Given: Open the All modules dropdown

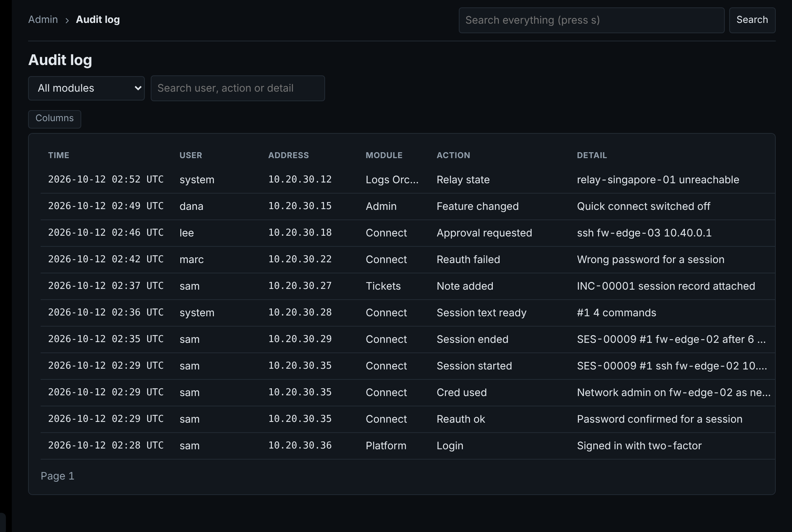Looking at the screenshot, I should 86,88.
